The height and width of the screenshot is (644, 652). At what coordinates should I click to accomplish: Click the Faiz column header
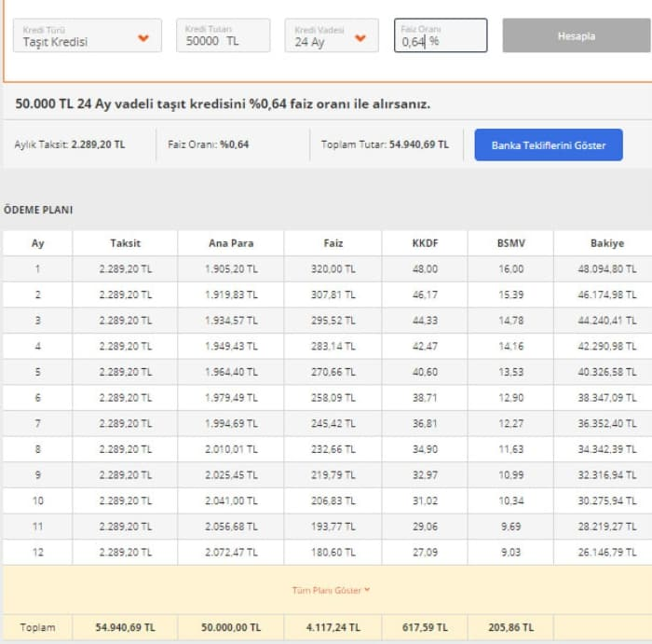click(333, 243)
